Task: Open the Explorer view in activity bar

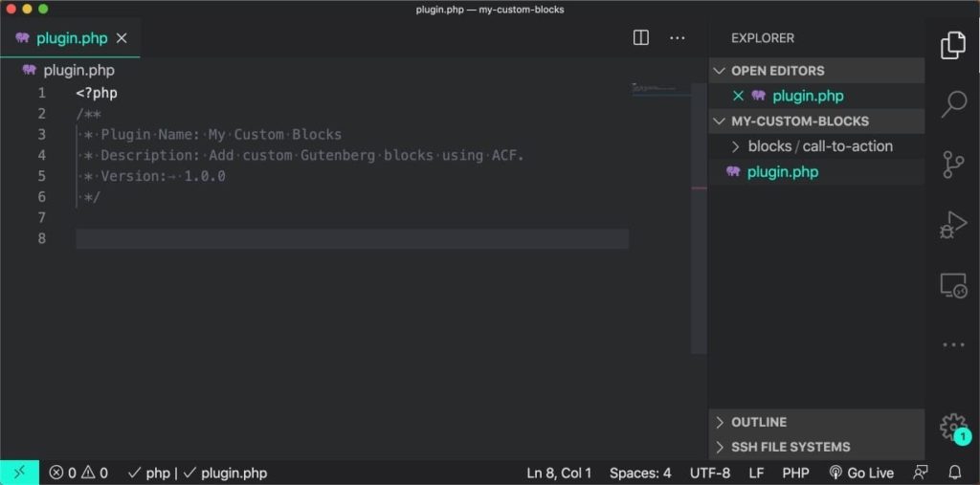Action: [953, 46]
